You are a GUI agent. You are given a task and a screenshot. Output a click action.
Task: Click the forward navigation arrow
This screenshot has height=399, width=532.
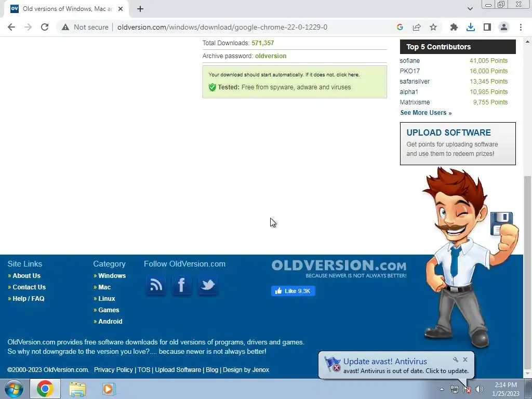28,27
